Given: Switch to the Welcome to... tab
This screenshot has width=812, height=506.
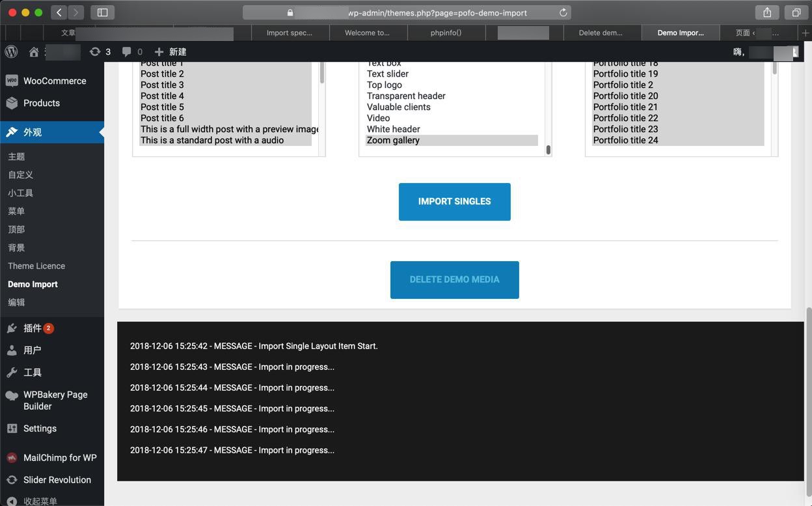Looking at the screenshot, I should pyautogui.click(x=368, y=33).
